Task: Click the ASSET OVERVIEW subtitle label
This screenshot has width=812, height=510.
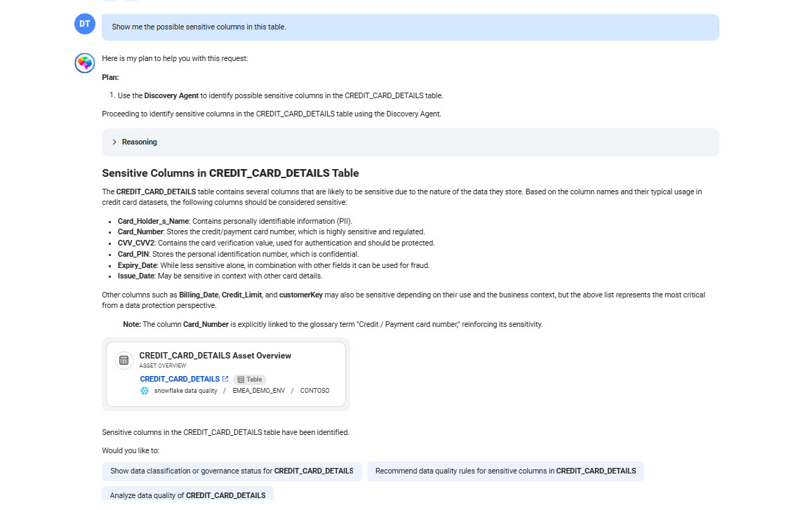Action: 163,365
